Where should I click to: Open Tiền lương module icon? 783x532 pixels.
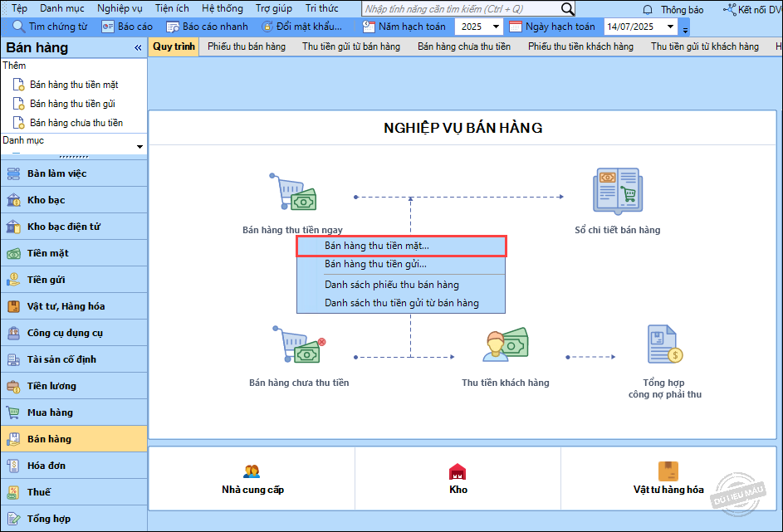coord(13,386)
